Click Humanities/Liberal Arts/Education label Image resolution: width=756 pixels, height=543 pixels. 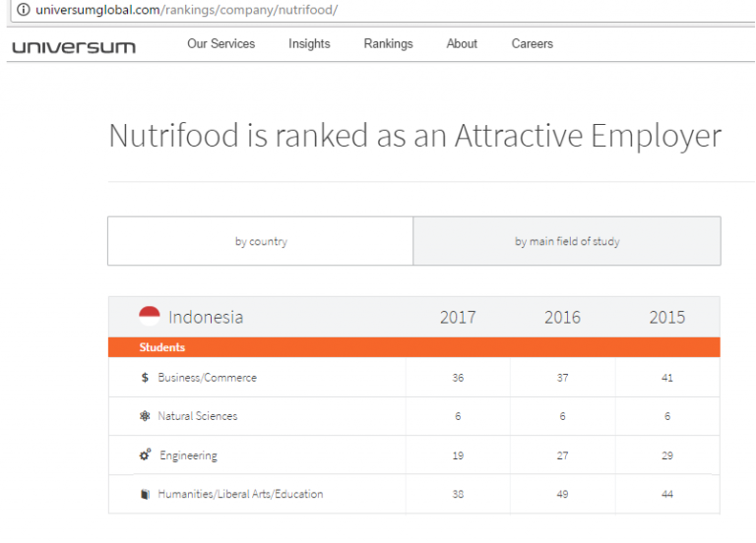pyautogui.click(x=240, y=494)
